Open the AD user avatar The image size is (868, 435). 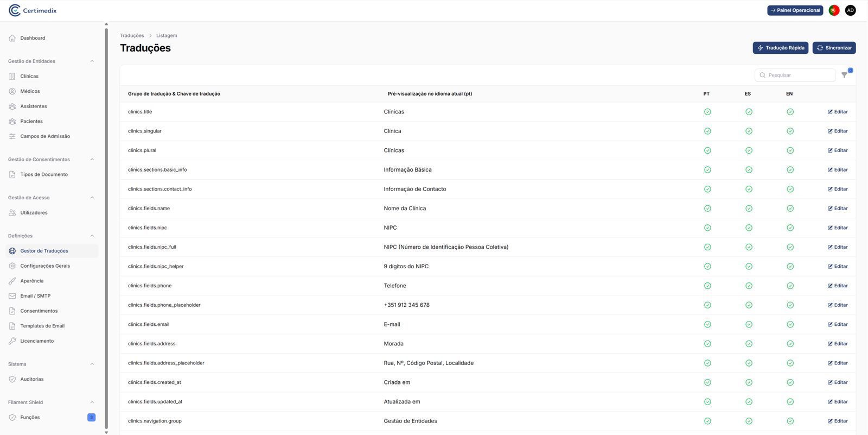coord(850,10)
